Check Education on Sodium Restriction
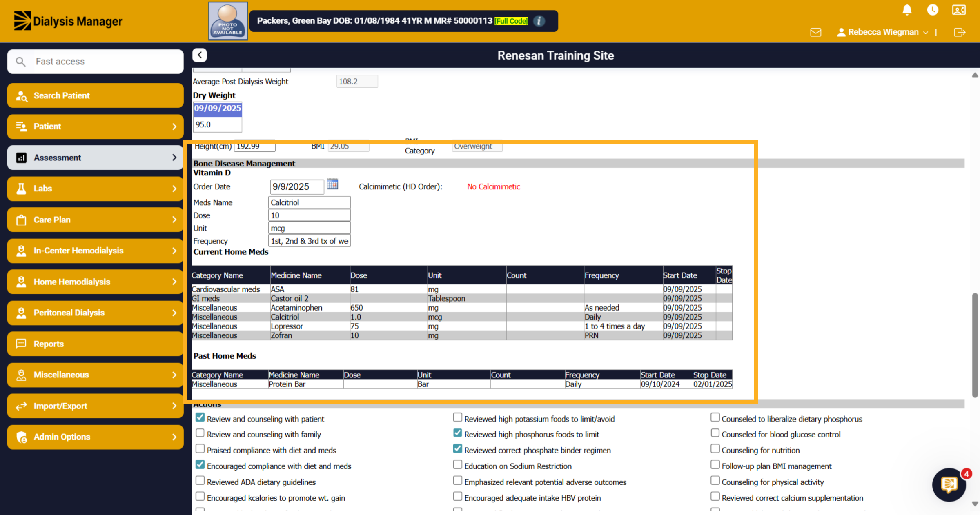980x515 pixels. (458, 465)
